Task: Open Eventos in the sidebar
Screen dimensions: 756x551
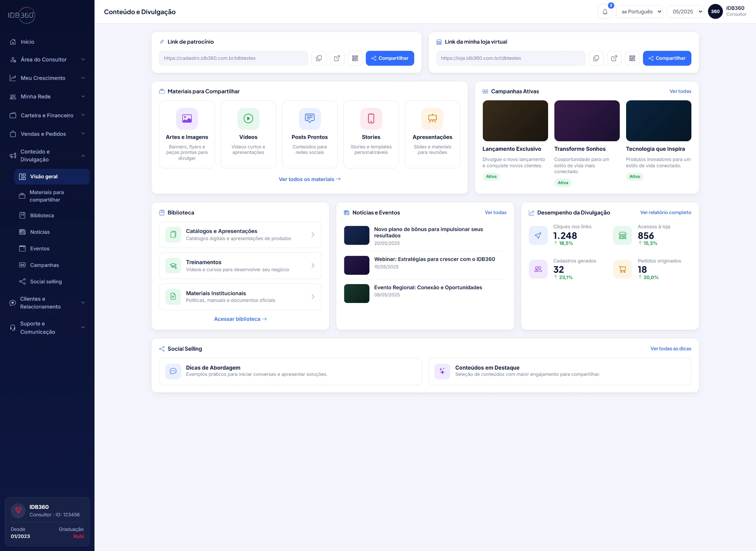Action: [x=52, y=248]
